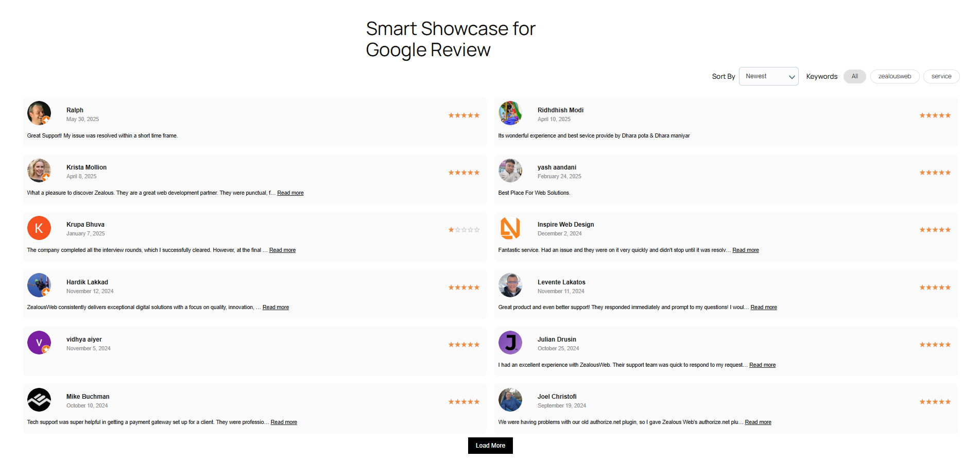Click yash aandani's five-star rating

point(935,173)
